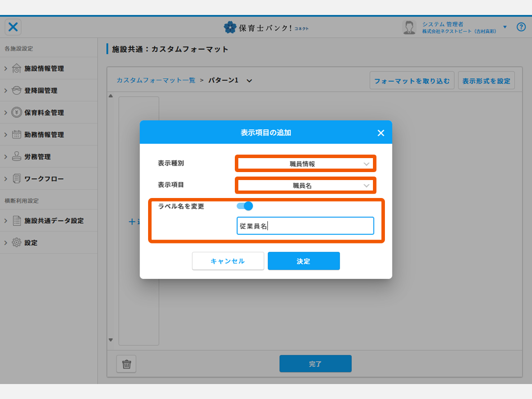This screenshot has height=399, width=532.
Task: Open 保育料金管理 in the sidebar
Action: [x=44, y=113]
